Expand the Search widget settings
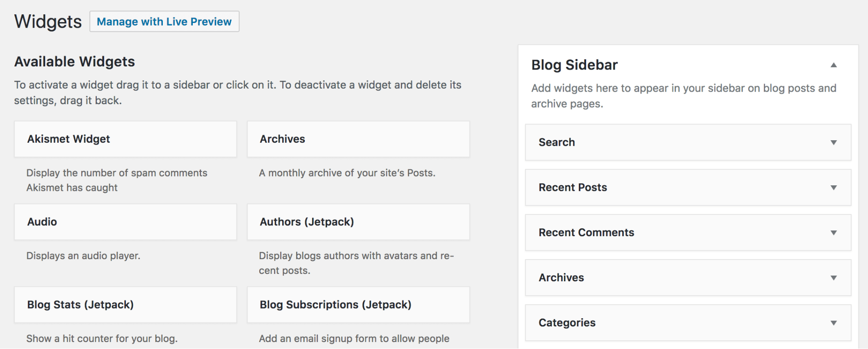Screen dimensions: 868x349 pos(834,142)
